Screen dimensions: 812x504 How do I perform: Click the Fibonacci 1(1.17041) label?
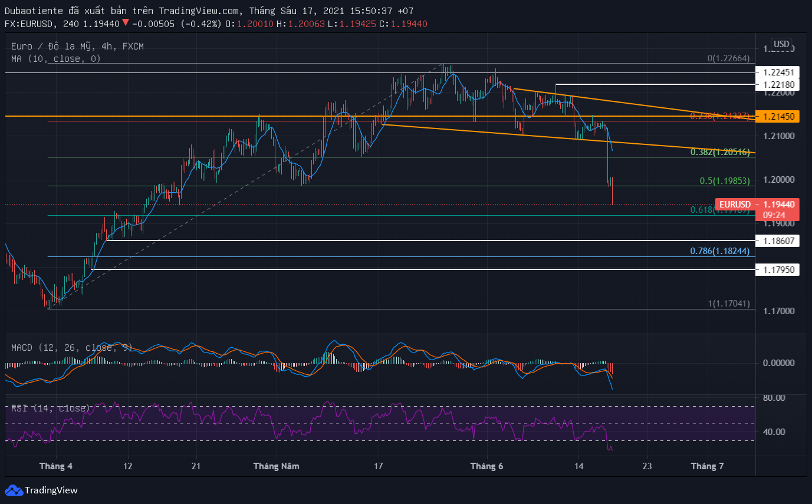(729, 304)
